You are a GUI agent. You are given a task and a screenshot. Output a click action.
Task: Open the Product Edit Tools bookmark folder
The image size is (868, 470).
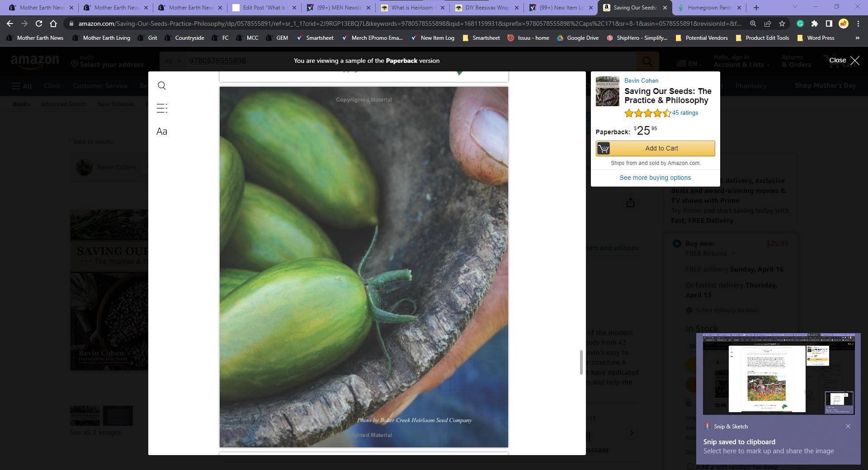[x=763, y=38]
